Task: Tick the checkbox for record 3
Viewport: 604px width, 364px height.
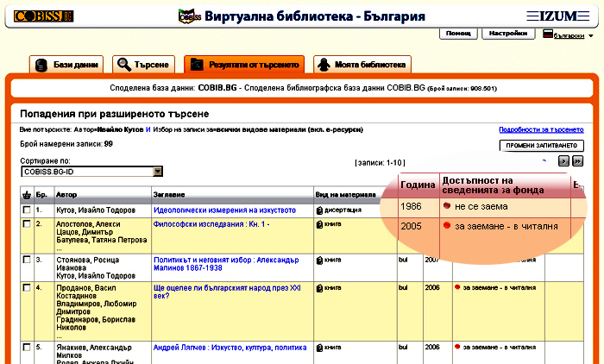Action: click(x=27, y=260)
